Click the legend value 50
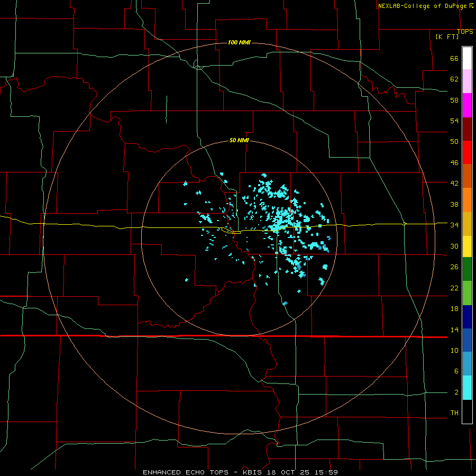 pyautogui.click(x=454, y=142)
